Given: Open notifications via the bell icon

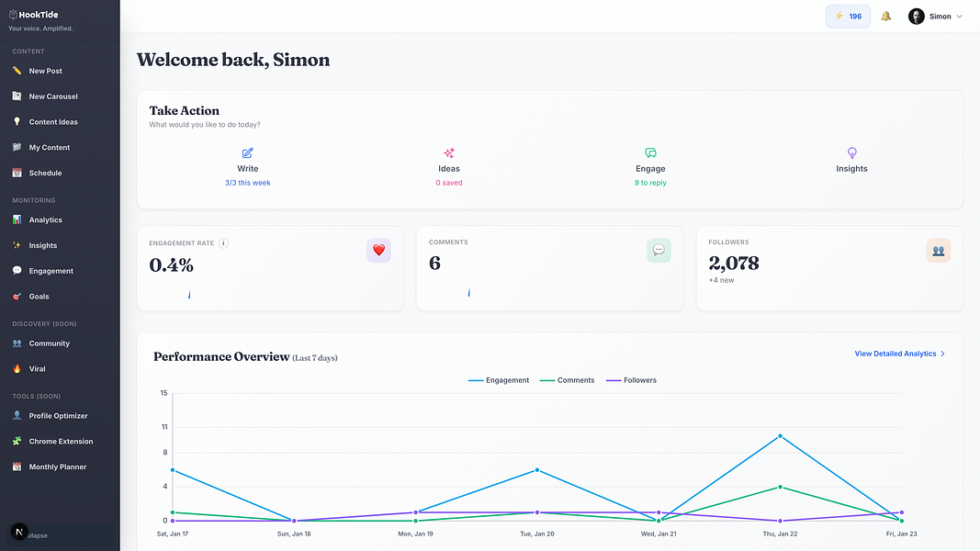Looking at the screenshot, I should click(x=885, y=17).
